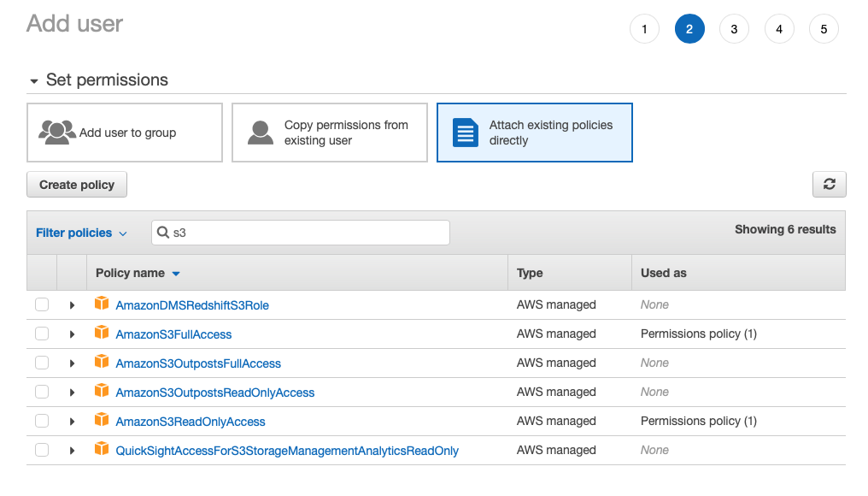Go to step 3 of Add user

click(x=734, y=28)
